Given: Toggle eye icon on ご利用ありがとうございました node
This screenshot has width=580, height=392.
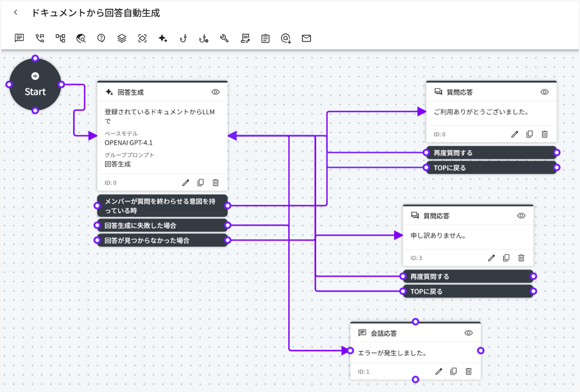Looking at the screenshot, I should click(x=544, y=92).
